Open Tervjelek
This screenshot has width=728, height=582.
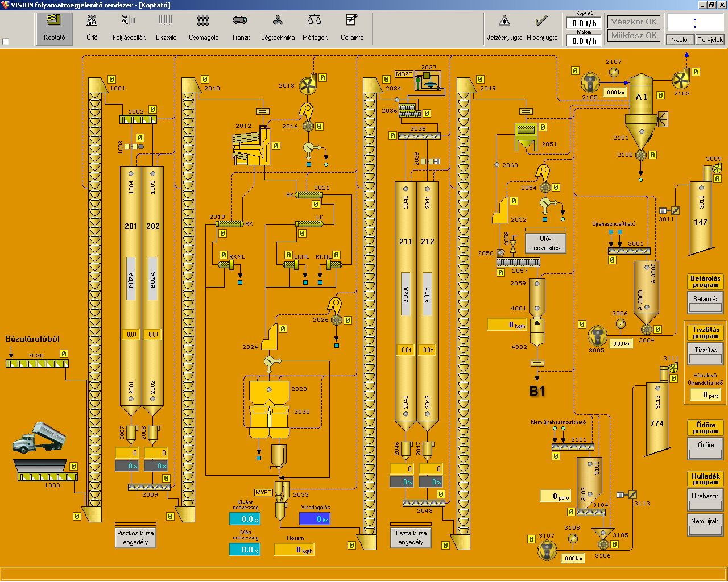point(710,40)
